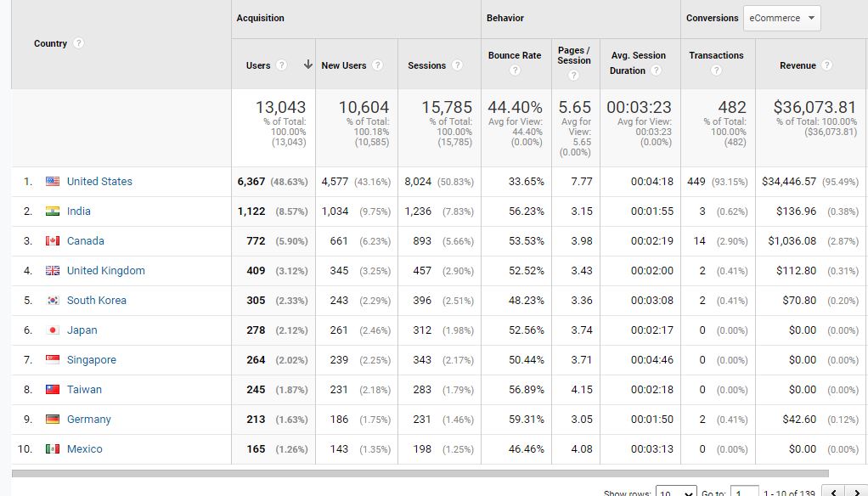Sort the table by the Sessions column header

[426, 65]
